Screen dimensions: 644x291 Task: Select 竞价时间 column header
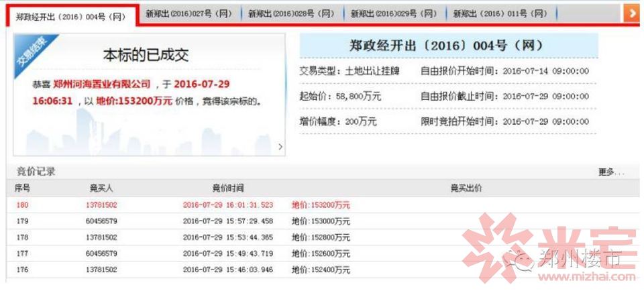point(228,188)
